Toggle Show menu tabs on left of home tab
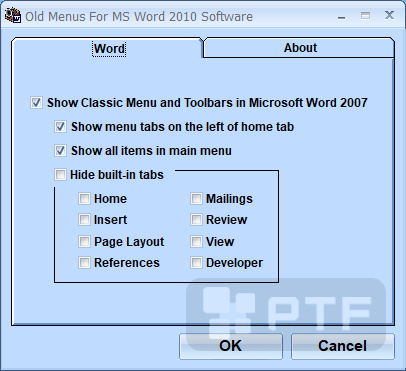 60,127
